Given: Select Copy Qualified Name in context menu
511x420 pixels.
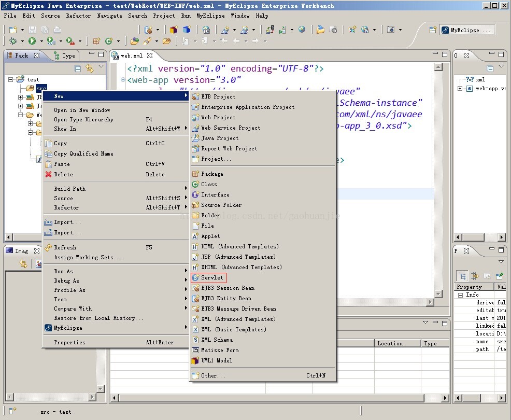Looking at the screenshot, I should click(x=116, y=153).
